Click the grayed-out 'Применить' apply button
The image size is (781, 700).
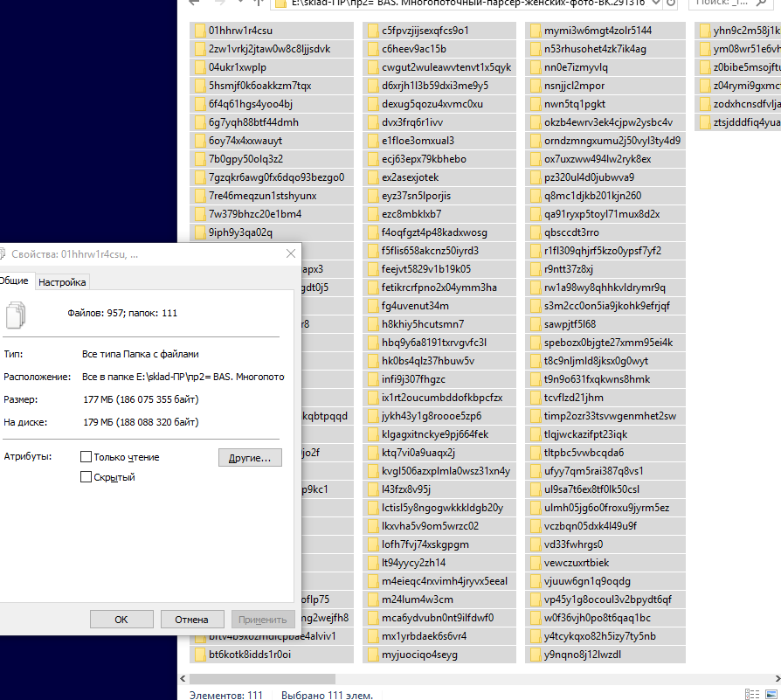pyautogui.click(x=262, y=620)
